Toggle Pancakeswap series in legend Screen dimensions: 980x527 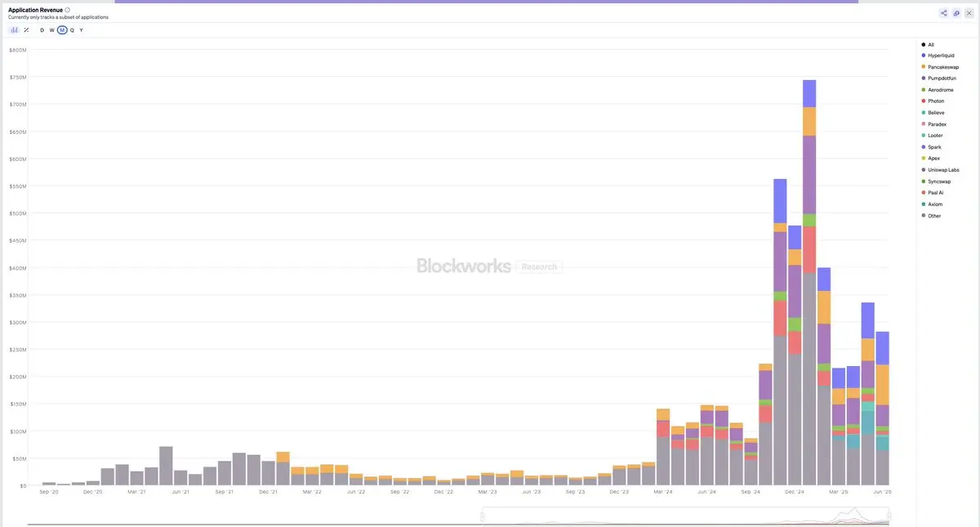click(940, 67)
